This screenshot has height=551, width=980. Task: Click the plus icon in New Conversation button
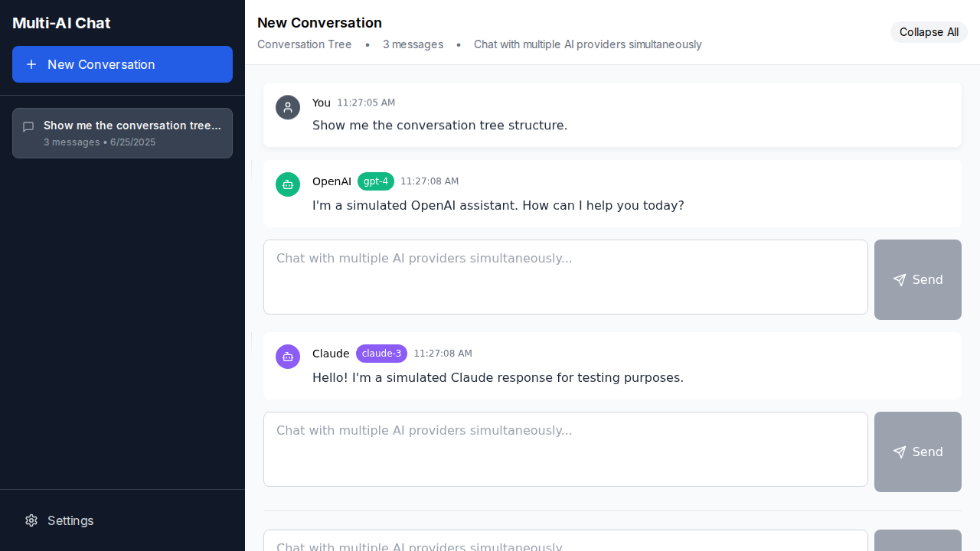click(31, 64)
